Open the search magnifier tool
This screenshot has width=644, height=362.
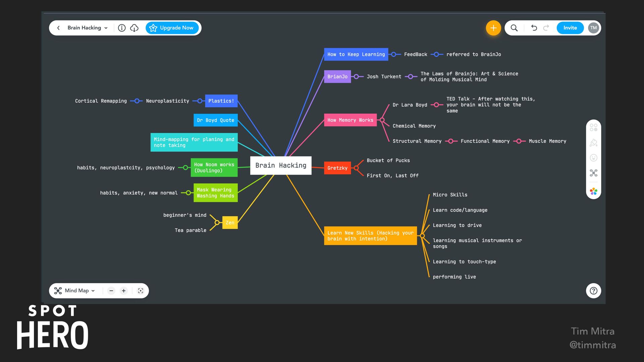pos(514,28)
